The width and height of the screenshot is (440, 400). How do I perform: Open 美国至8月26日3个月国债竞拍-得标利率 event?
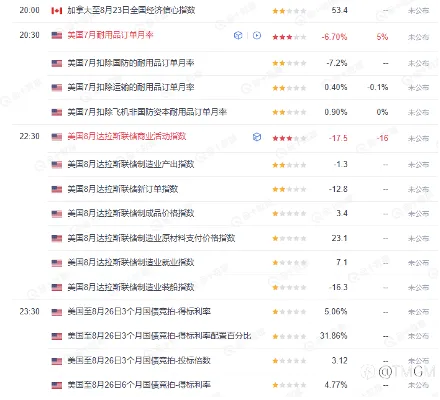click(x=139, y=312)
